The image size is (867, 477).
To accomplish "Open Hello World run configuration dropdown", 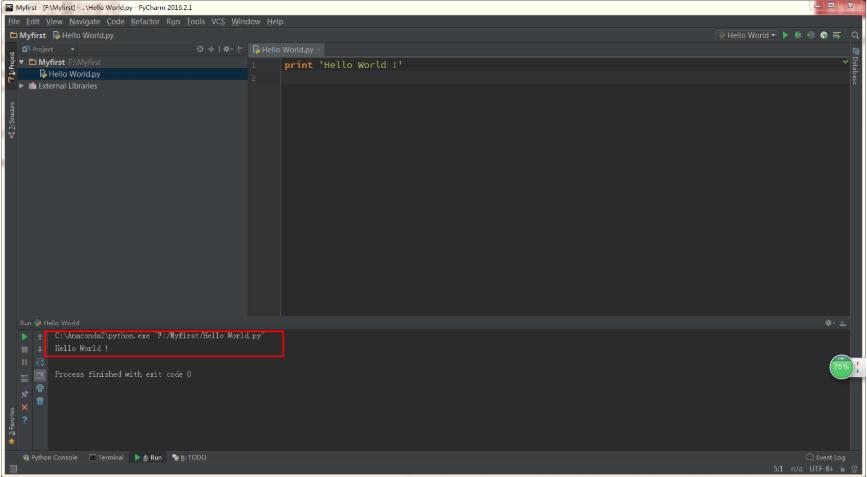I will 746,35.
